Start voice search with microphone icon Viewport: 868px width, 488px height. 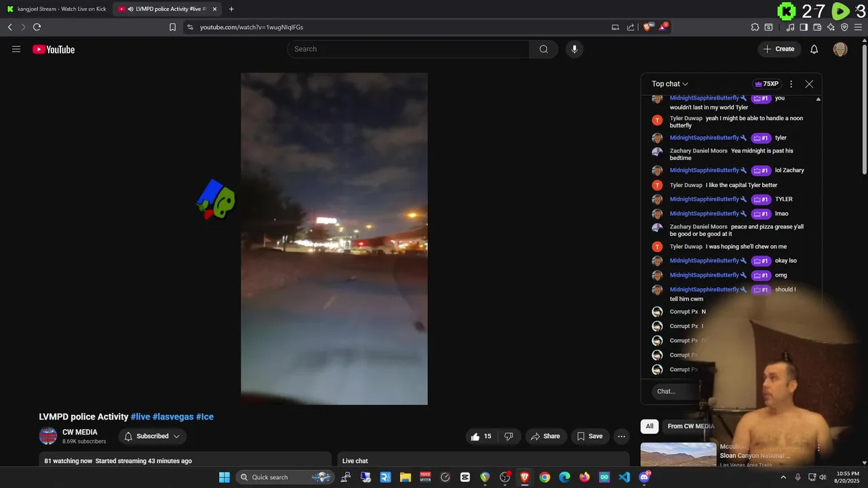(574, 49)
